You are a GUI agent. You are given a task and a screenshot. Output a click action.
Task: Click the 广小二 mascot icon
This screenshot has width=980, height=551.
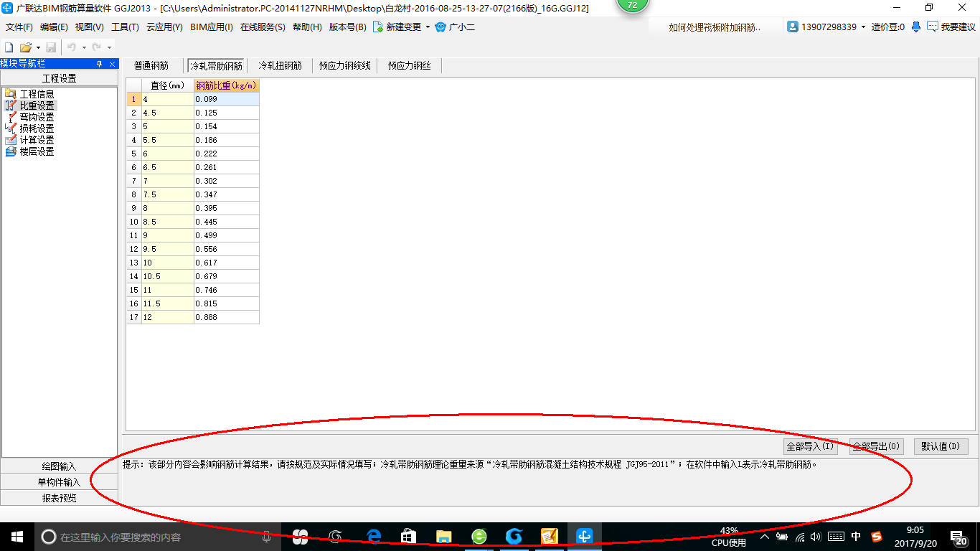pyautogui.click(x=440, y=27)
